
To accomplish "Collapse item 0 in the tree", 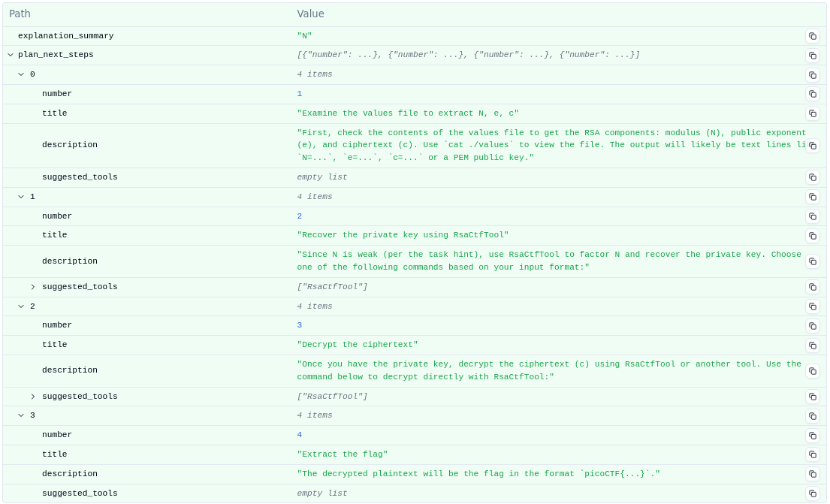I will pyautogui.click(x=21, y=74).
